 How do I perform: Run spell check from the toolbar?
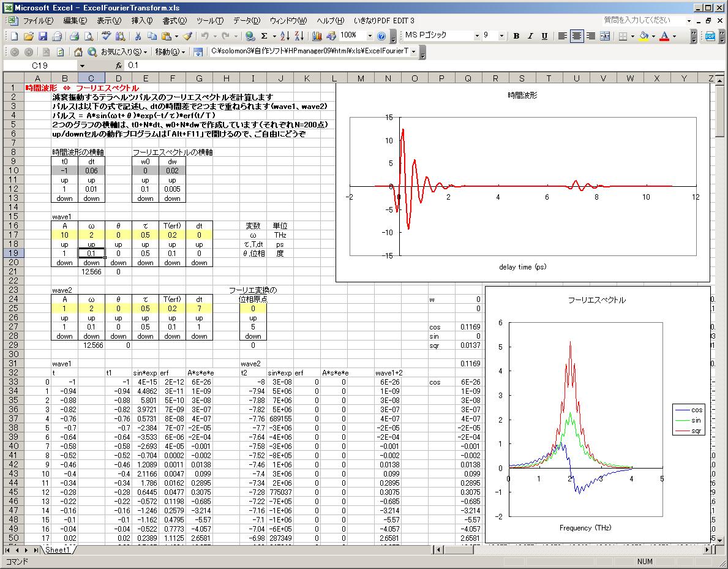coord(105,37)
